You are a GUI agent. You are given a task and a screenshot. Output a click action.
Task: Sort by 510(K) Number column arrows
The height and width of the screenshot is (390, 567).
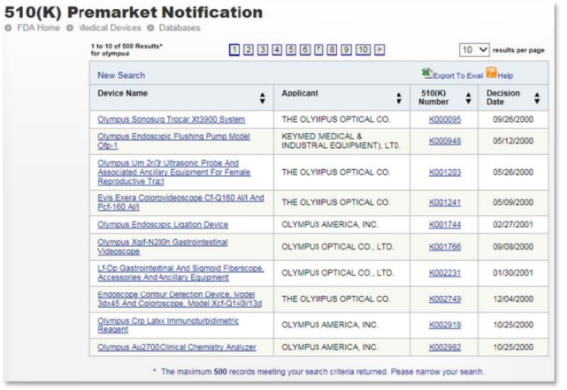coord(468,98)
